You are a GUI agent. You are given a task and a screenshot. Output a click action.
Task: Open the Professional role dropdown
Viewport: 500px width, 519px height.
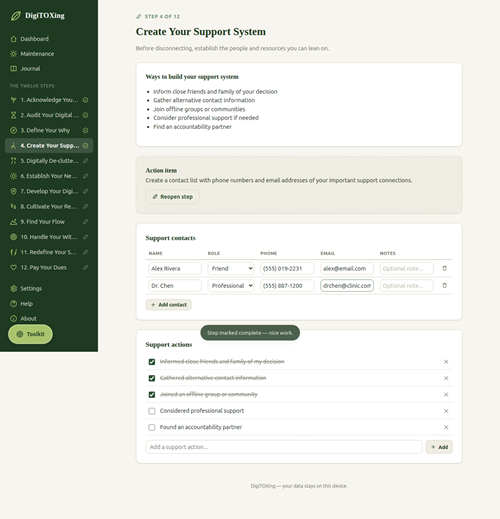click(x=231, y=286)
